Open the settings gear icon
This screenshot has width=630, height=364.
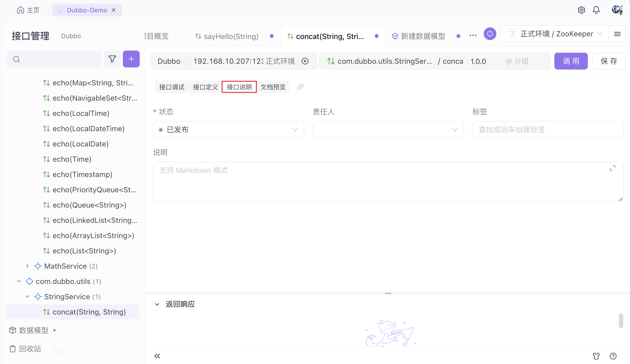coord(581,10)
